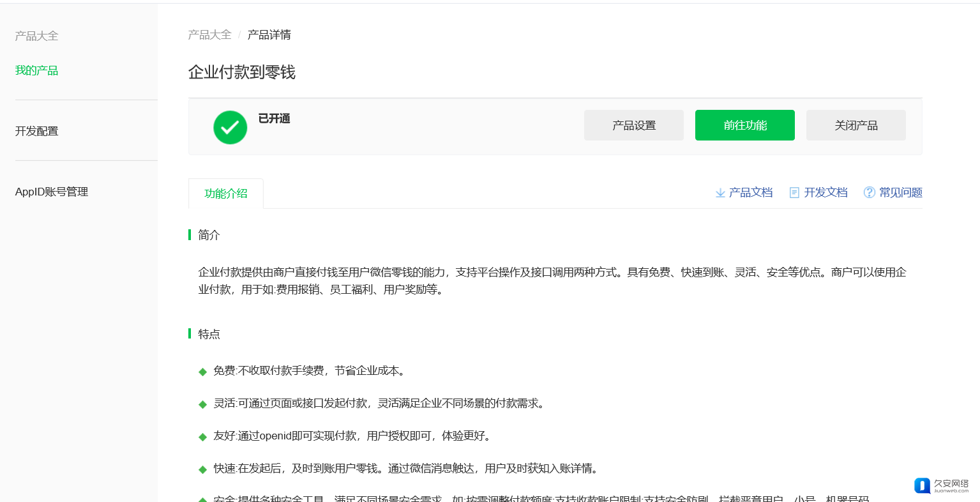Click the 产品详情 breadcrumb text
The image size is (980, 502).
[269, 34]
